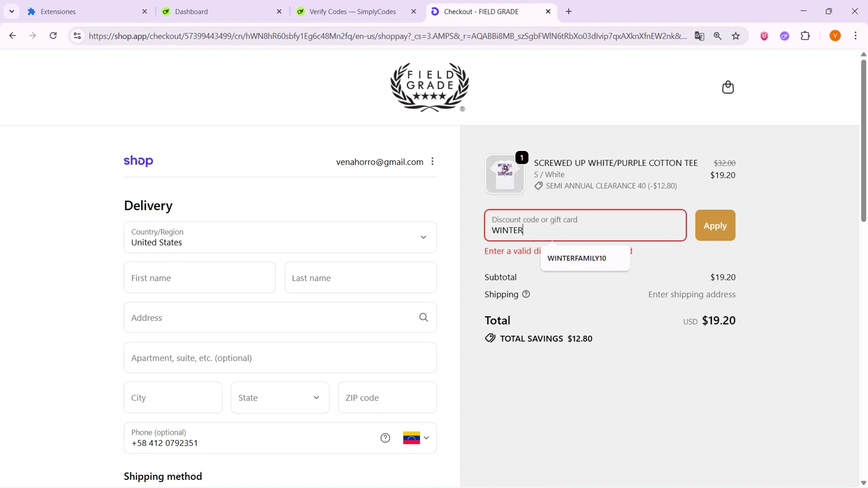Click the FIELD GRADE store logo

click(429, 87)
